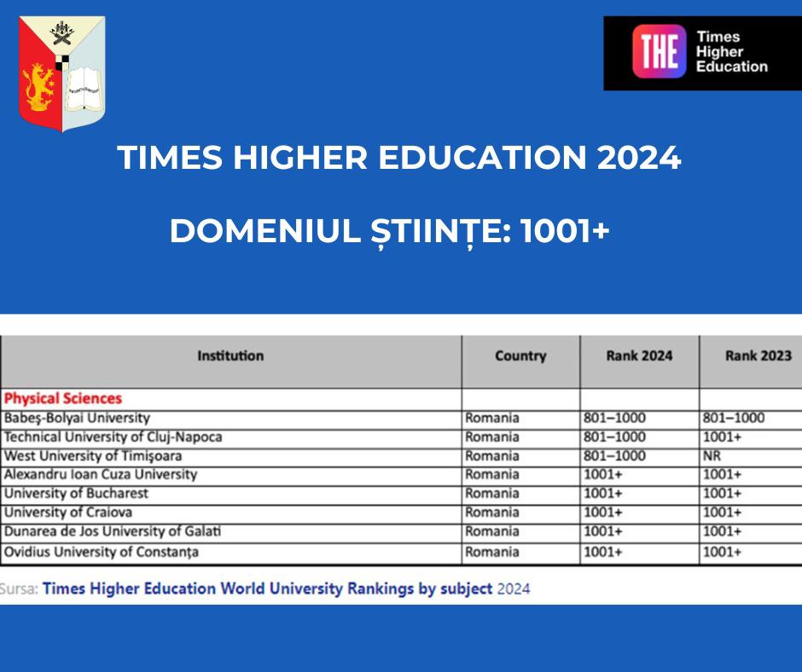The image size is (802, 672).
Task: Select the Country column header
Action: (520, 356)
